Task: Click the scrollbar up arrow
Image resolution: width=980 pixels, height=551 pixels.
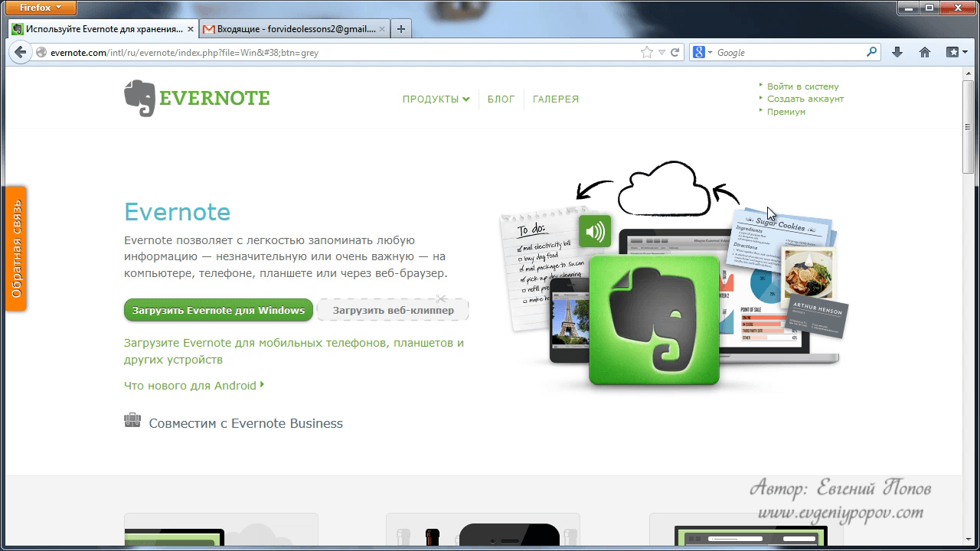Action: click(968, 73)
